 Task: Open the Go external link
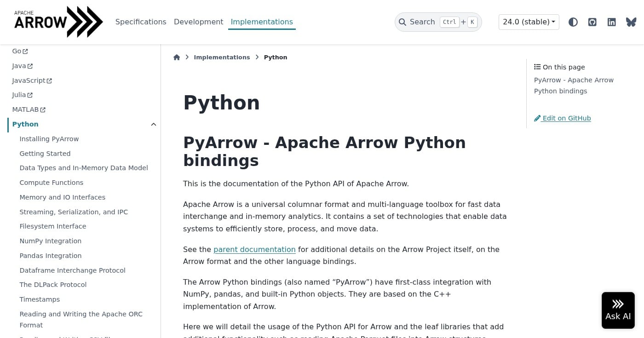(x=20, y=52)
